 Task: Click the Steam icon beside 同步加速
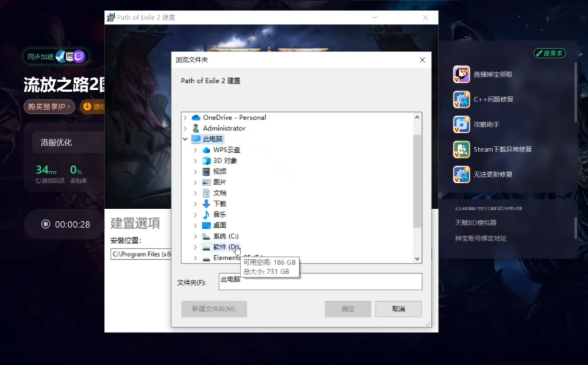coord(60,56)
